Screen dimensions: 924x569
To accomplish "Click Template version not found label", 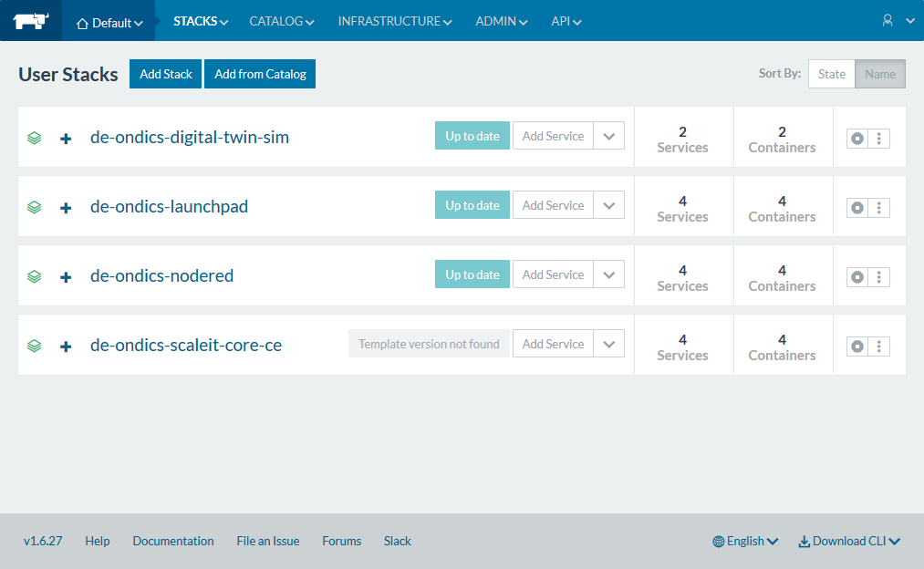I will [x=429, y=344].
